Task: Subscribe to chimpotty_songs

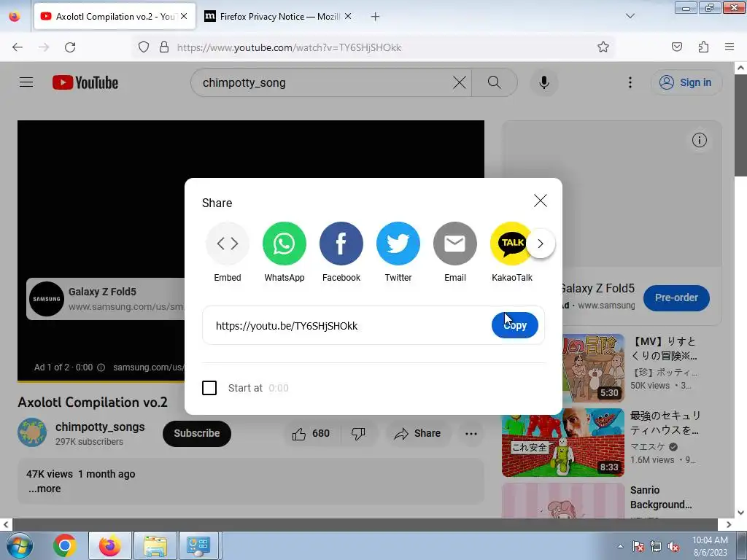Action: click(x=197, y=433)
